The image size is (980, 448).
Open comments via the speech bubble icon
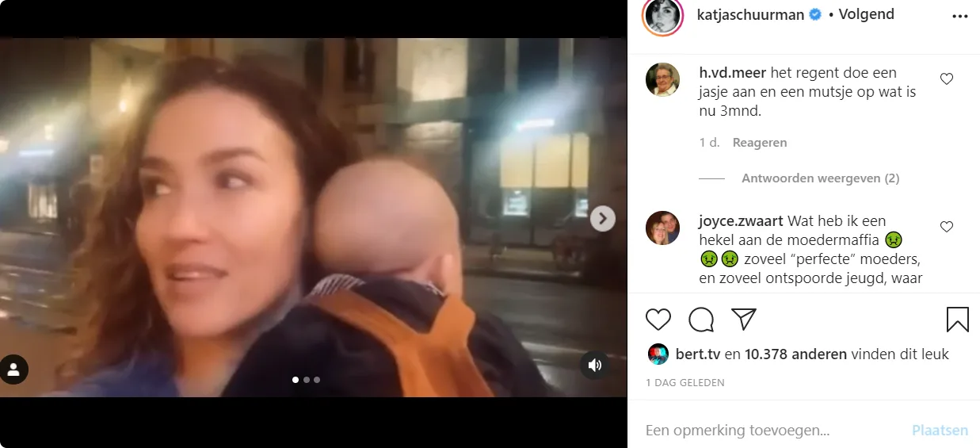click(701, 320)
